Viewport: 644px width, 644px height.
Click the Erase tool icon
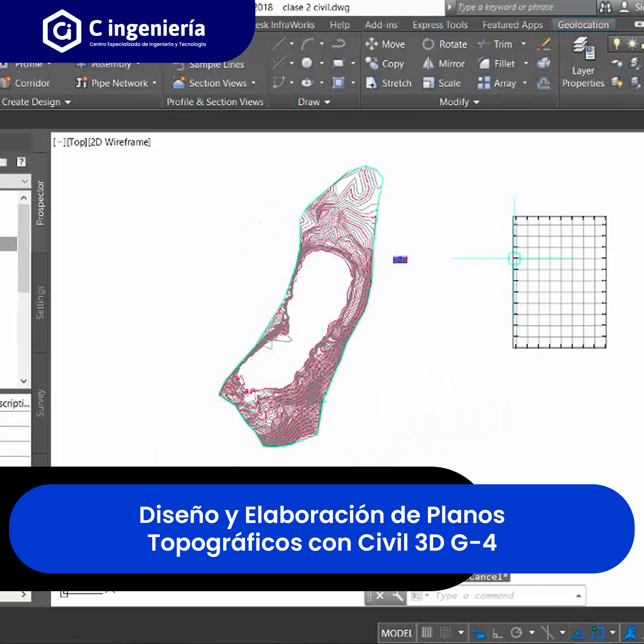(544, 44)
